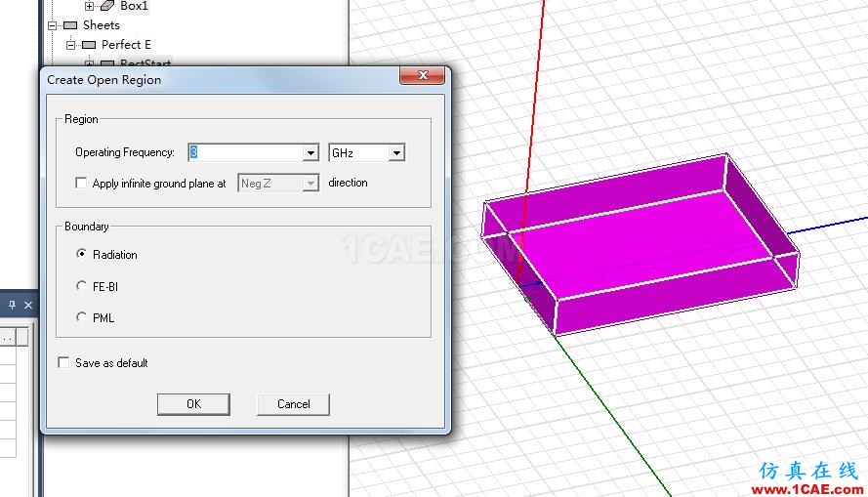The image size is (868, 497).
Task: Select the PML boundary option
Action: point(81,317)
